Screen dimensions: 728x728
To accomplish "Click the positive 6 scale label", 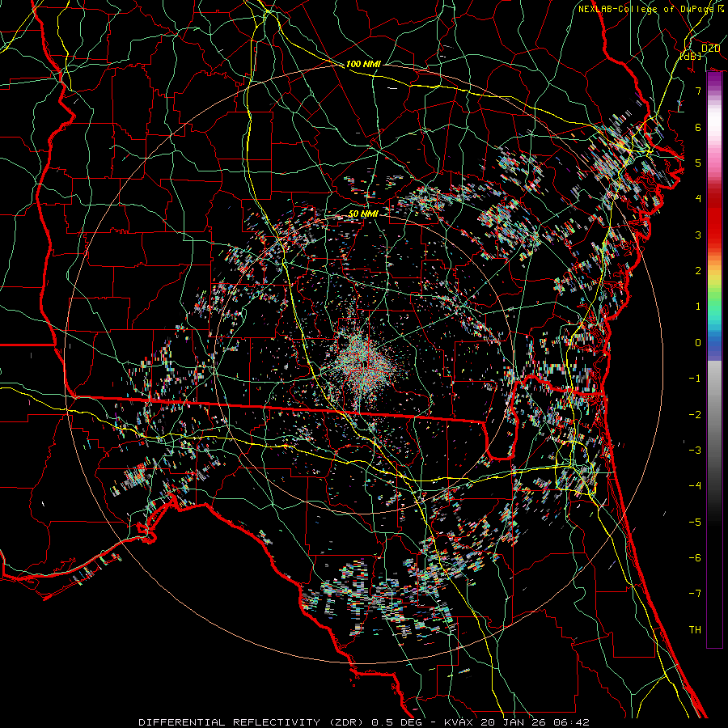I will click(698, 127).
